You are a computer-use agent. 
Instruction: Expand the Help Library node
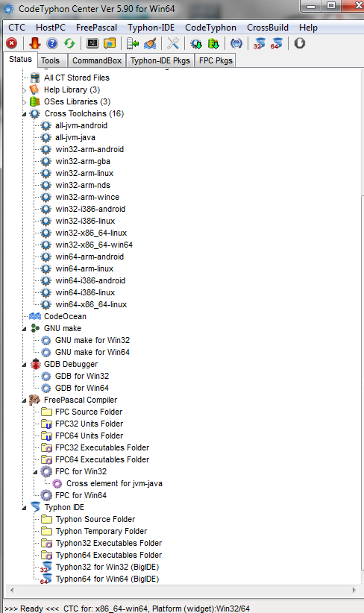[x=24, y=90]
